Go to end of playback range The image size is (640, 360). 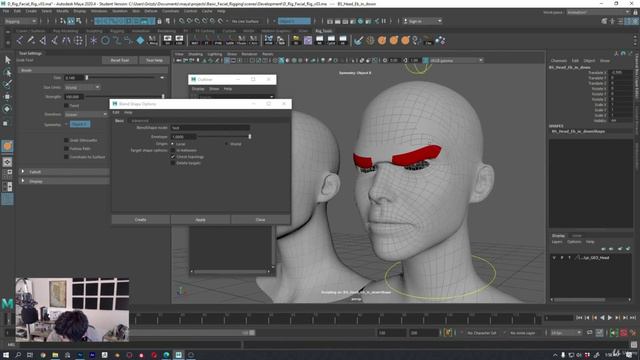click(x=633, y=318)
